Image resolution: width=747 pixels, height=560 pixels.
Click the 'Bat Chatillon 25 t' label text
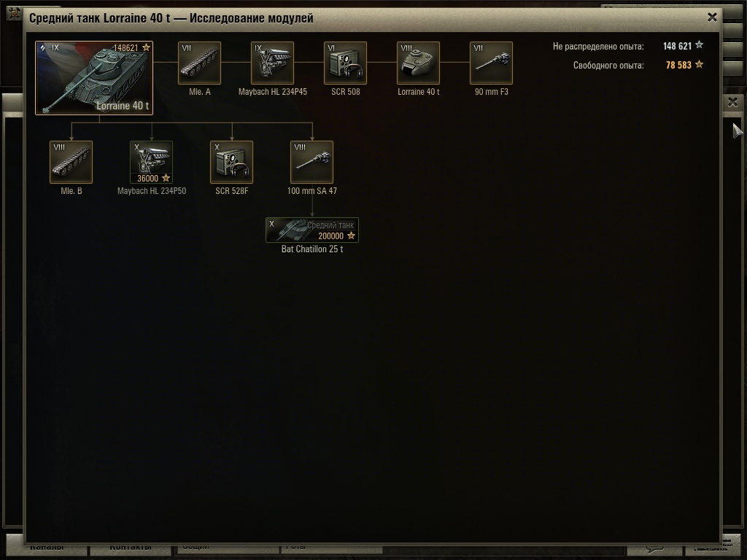(x=312, y=249)
